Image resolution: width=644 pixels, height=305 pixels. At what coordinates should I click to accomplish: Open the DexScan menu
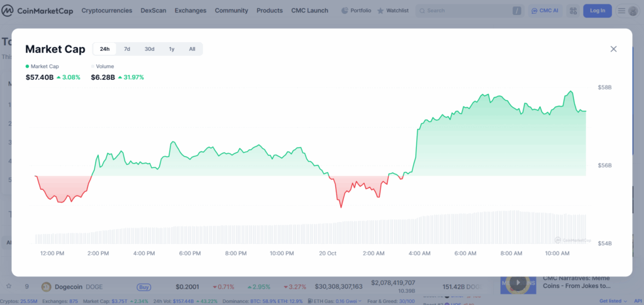[x=153, y=11]
